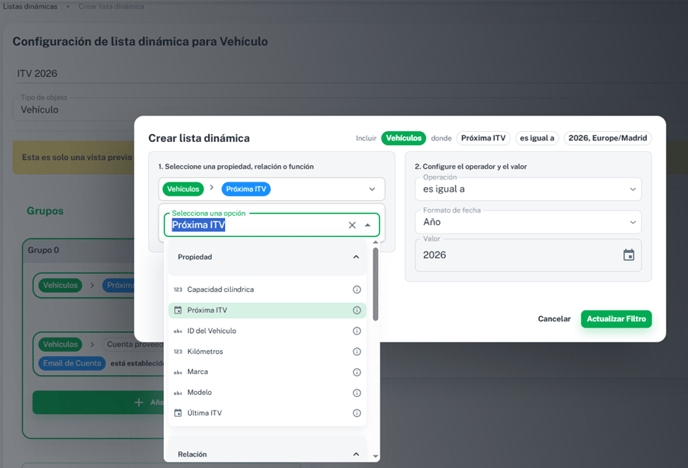Click info icon next to Capacidad cilíndrica
The width and height of the screenshot is (688, 468).
357,290
